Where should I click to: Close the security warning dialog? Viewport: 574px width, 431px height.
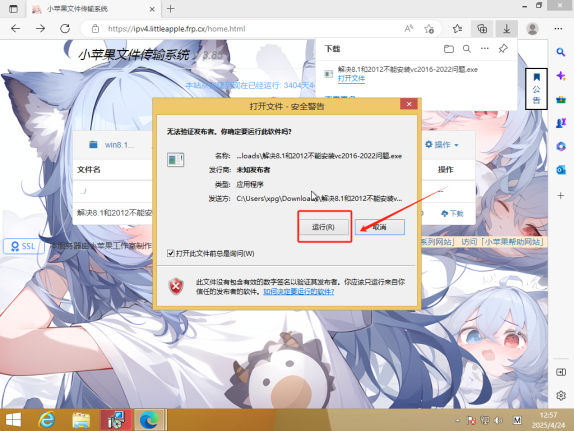[409, 104]
